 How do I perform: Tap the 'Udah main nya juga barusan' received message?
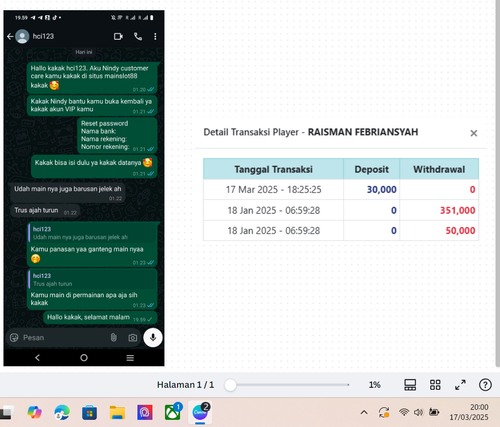pyautogui.click(x=68, y=192)
